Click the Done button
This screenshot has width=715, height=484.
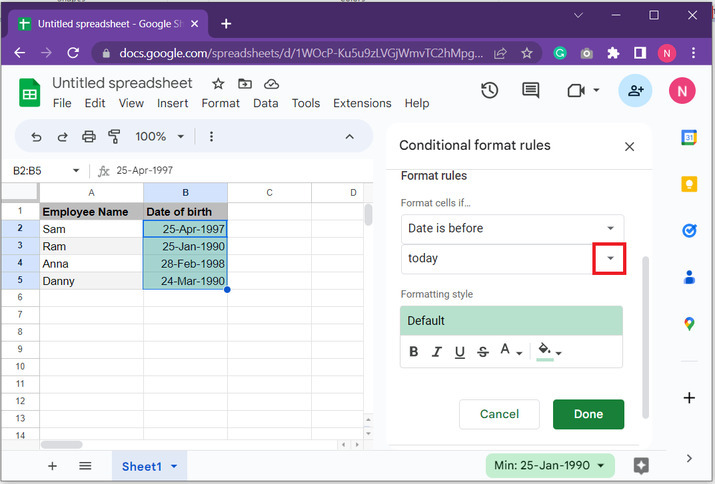tap(588, 414)
